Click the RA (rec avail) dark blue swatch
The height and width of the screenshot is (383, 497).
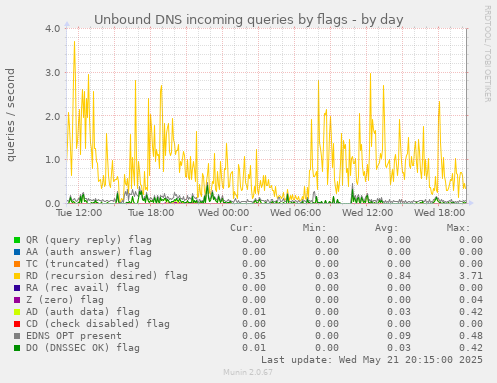click(17, 288)
